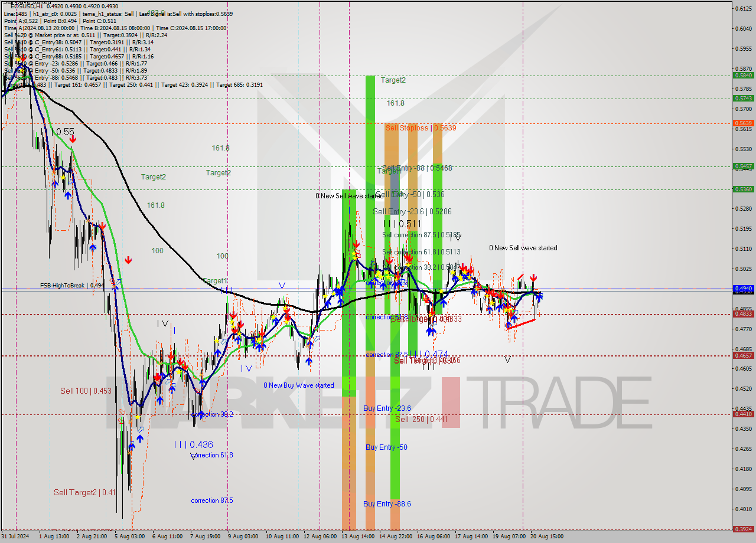The width and height of the screenshot is (756, 543).
Task: Click orange 0.5639 stoploss price tag
Action: pos(743,123)
